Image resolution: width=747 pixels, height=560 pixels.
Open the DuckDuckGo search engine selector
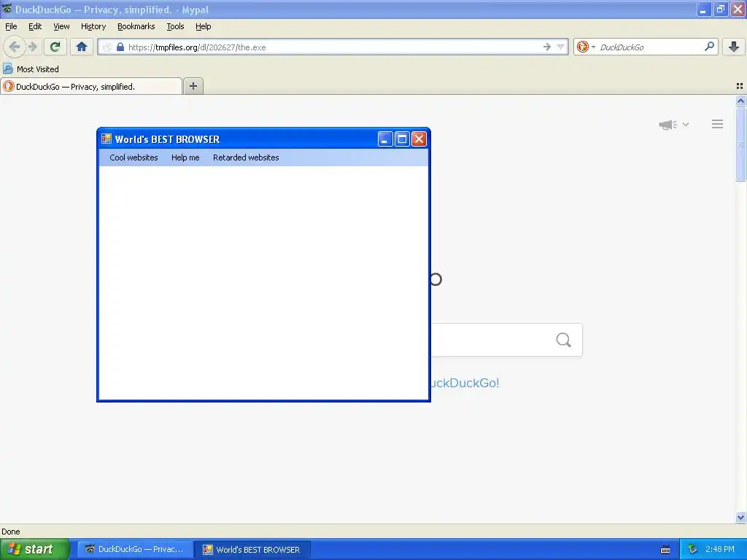click(x=586, y=47)
